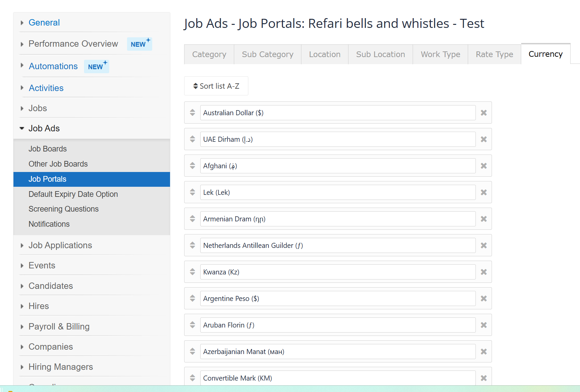Sort the currency list A-Z

click(x=216, y=86)
